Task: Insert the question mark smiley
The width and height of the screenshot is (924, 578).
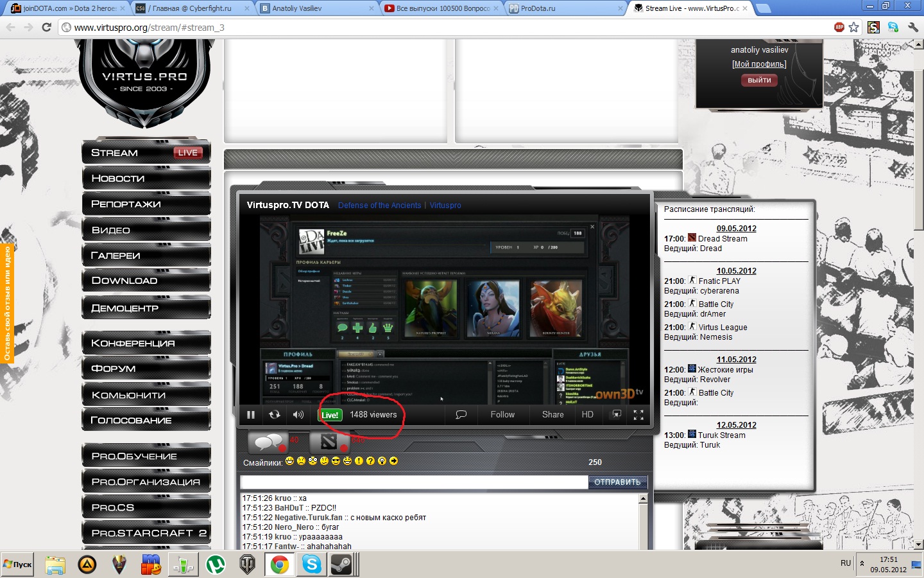Action: click(x=370, y=461)
